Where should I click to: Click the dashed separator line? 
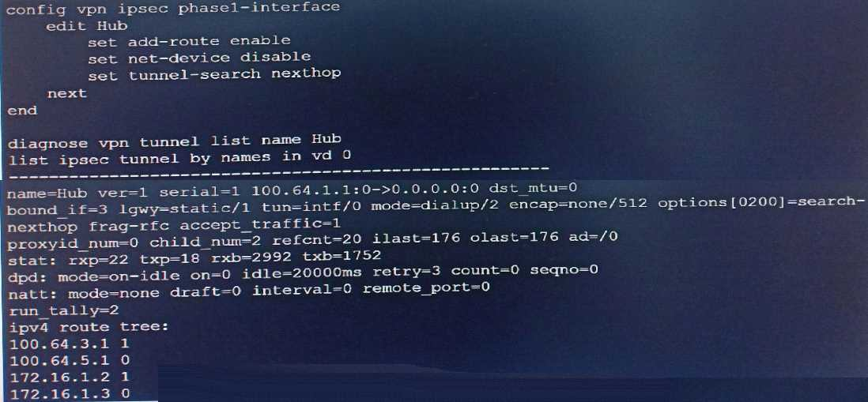(278, 169)
